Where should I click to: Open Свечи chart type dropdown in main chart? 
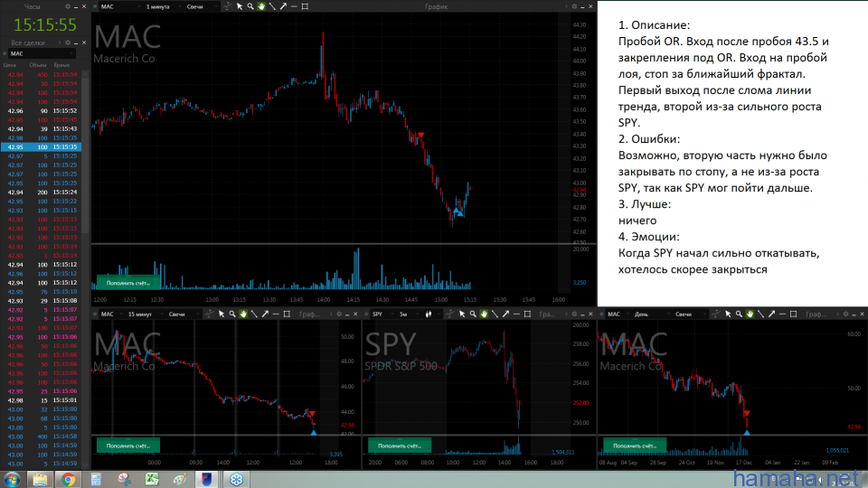(x=201, y=6)
